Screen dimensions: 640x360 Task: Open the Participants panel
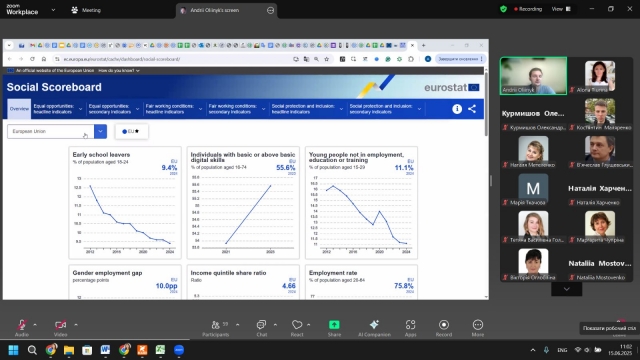click(216, 328)
